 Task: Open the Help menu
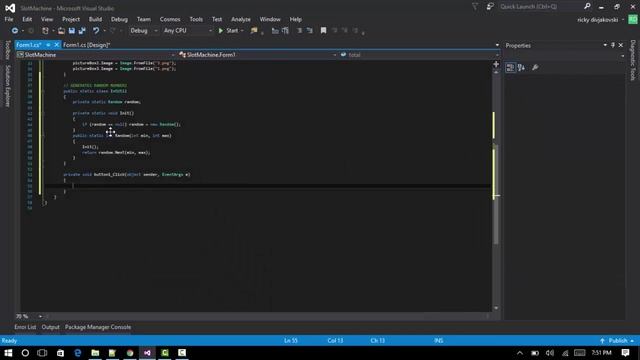click(x=296, y=19)
